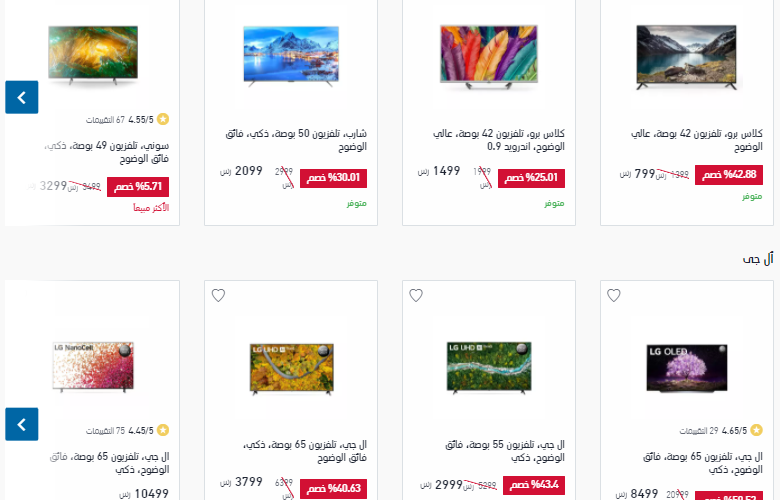
Task: Toggle wishlist heart on LG 55 inch TV
Action: [x=416, y=296]
